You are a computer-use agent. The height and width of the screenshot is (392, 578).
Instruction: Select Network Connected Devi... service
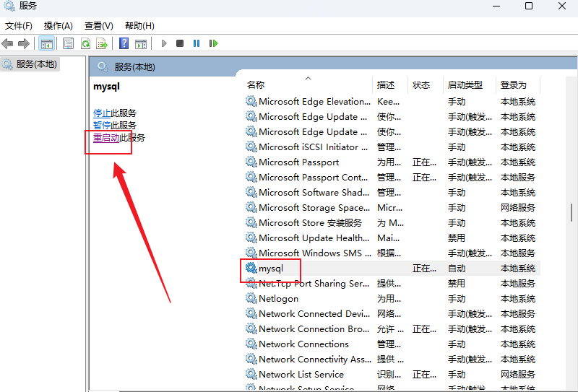point(392,313)
